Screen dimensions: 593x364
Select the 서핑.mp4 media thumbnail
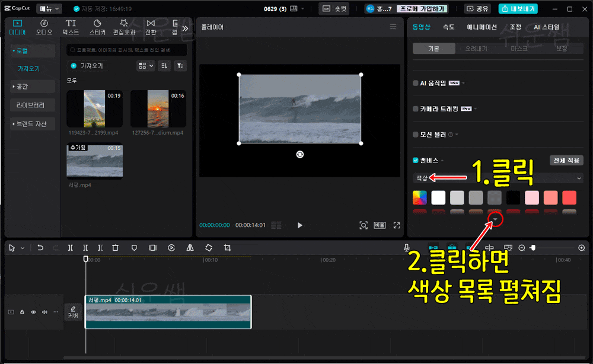click(94, 160)
